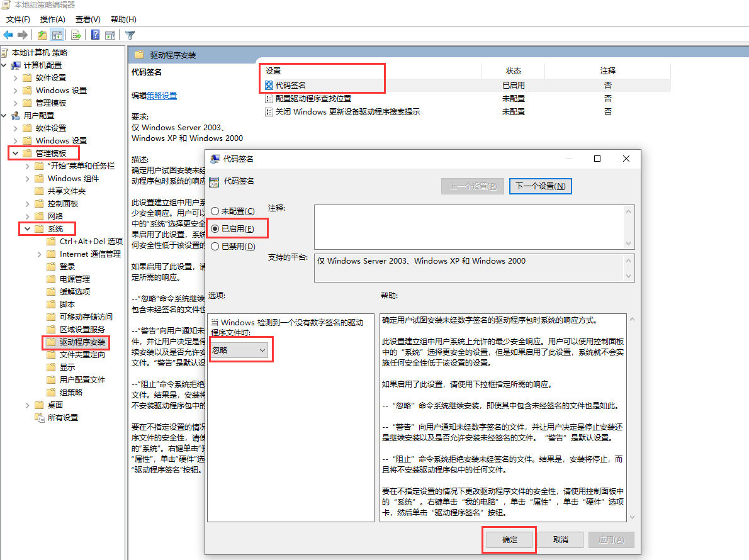Click the blue Back arrow in toolbar

pyautogui.click(x=8, y=35)
